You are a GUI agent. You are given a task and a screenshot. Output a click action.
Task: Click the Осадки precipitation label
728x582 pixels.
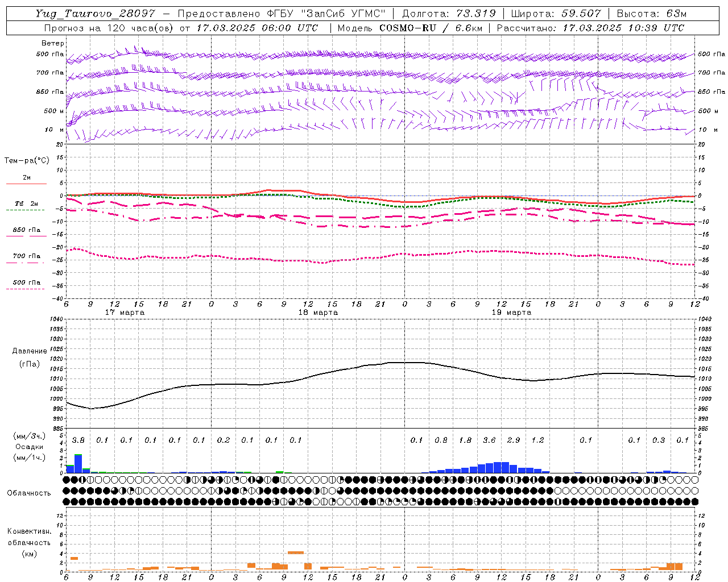[30, 447]
